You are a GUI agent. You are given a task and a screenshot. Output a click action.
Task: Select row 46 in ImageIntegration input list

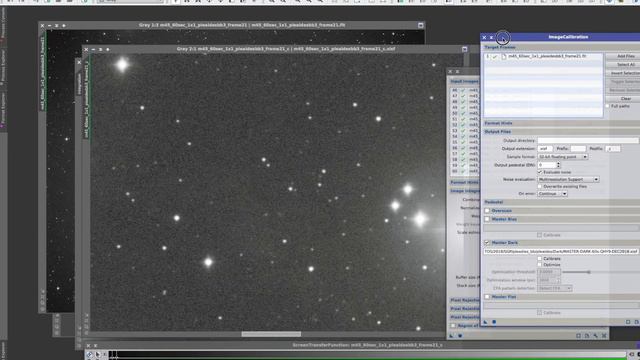click(465, 90)
